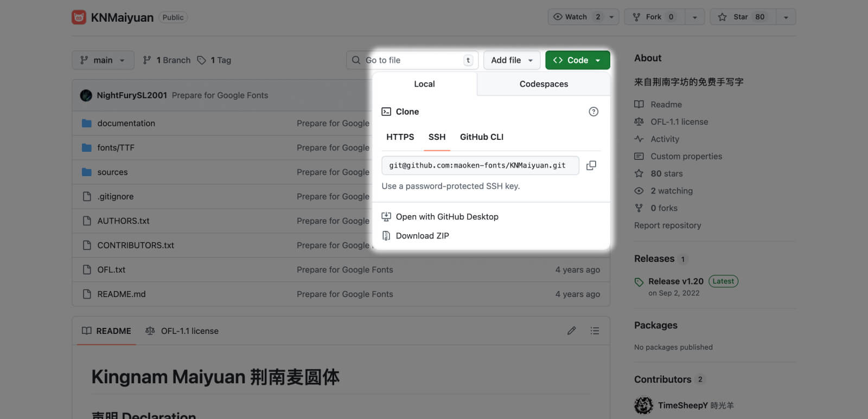Select the HTTPS clone tab
The height and width of the screenshot is (419, 868).
point(400,137)
